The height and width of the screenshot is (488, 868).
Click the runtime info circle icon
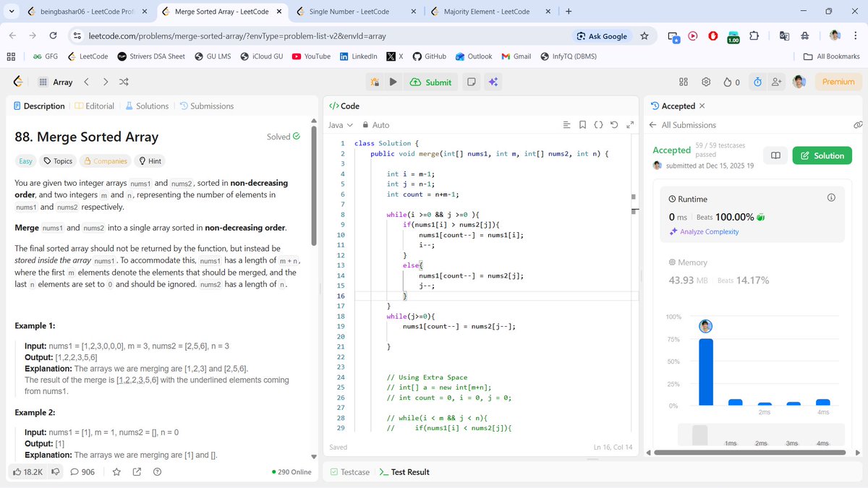831,198
